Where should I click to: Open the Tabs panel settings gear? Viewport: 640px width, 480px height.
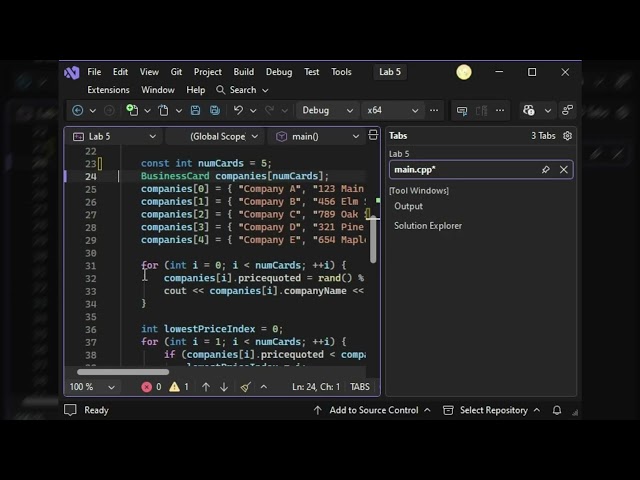(x=567, y=136)
